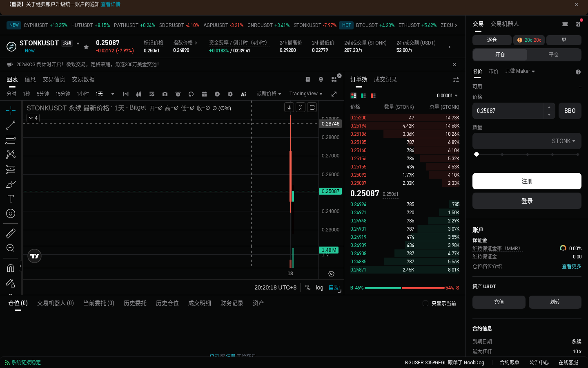Image resolution: width=588 pixels, height=368 pixels.
Task: Open the TradingView chart type dropdown
Action: [x=306, y=94]
